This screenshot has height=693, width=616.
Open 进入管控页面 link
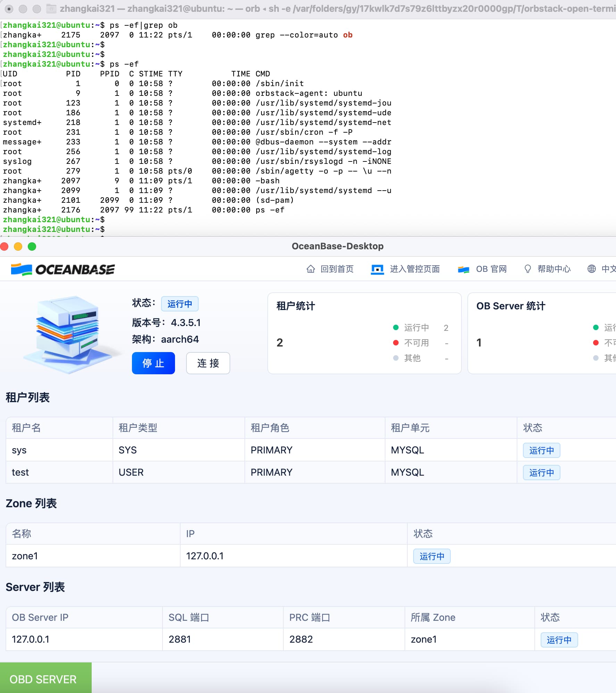click(x=415, y=269)
